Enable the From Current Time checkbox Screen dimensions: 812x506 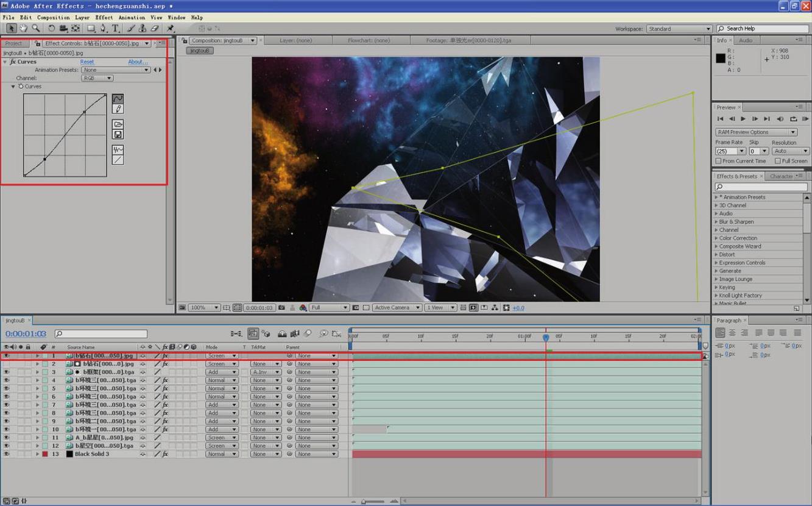coord(719,161)
